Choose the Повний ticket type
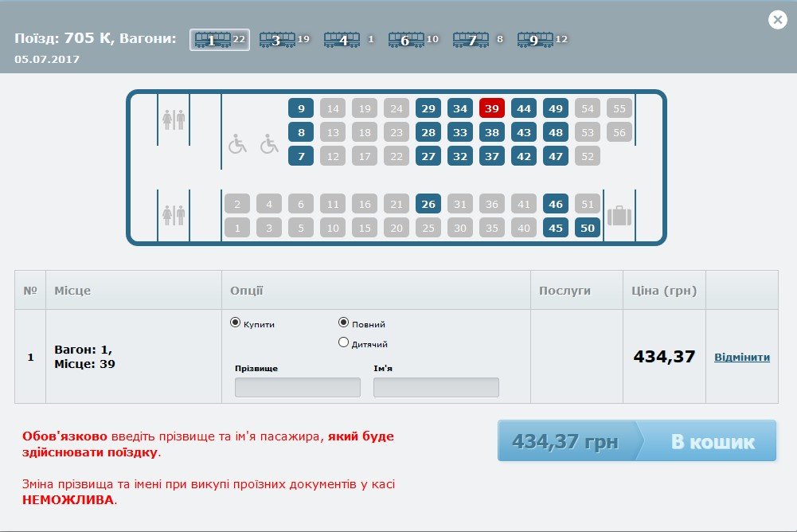 click(x=344, y=323)
